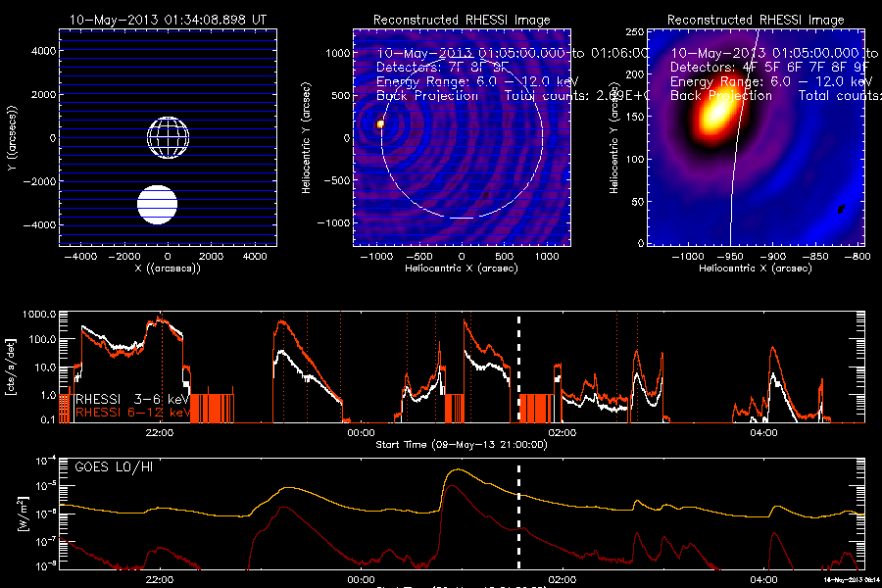This screenshot has width=882, height=588.
Task: Click the "GOES LO/HI" label
Action: coord(114,466)
